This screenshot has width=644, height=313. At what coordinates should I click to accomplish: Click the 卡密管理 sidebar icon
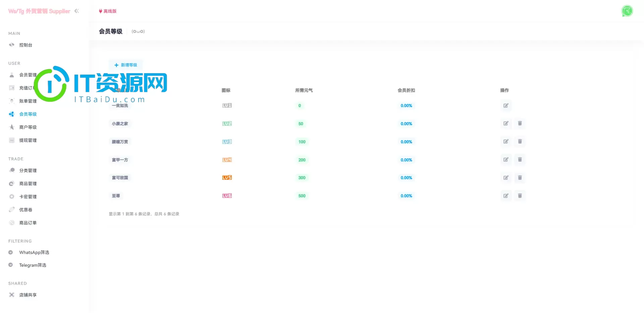pos(12,197)
